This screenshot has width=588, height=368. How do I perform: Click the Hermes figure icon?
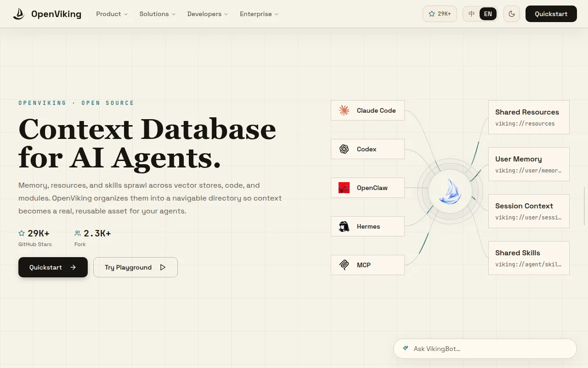(x=344, y=226)
